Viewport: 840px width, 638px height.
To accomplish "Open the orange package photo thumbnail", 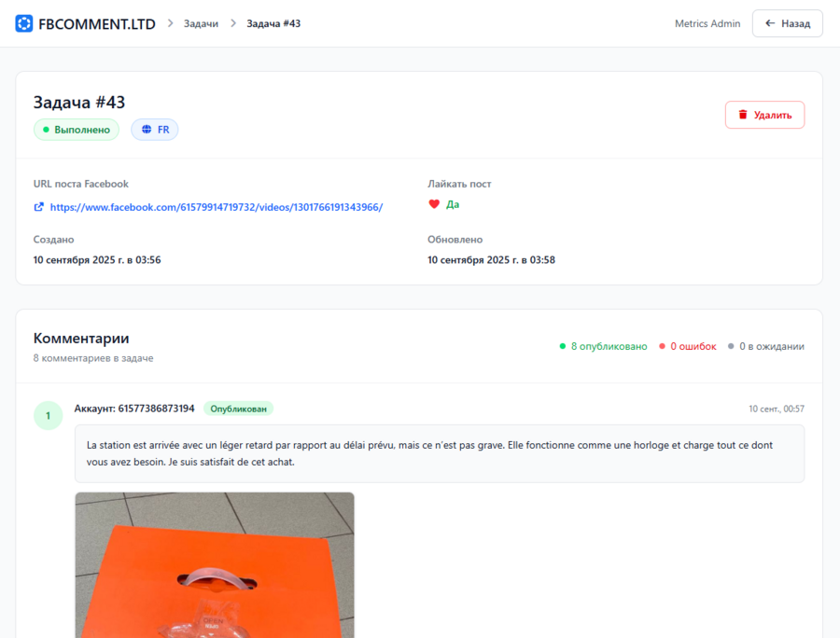I will pyautogui.click(x=215, y=564).
